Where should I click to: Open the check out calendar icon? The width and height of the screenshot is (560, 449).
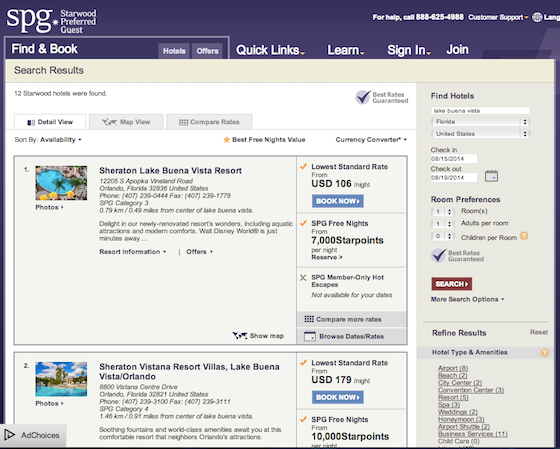tap(491, 176)
